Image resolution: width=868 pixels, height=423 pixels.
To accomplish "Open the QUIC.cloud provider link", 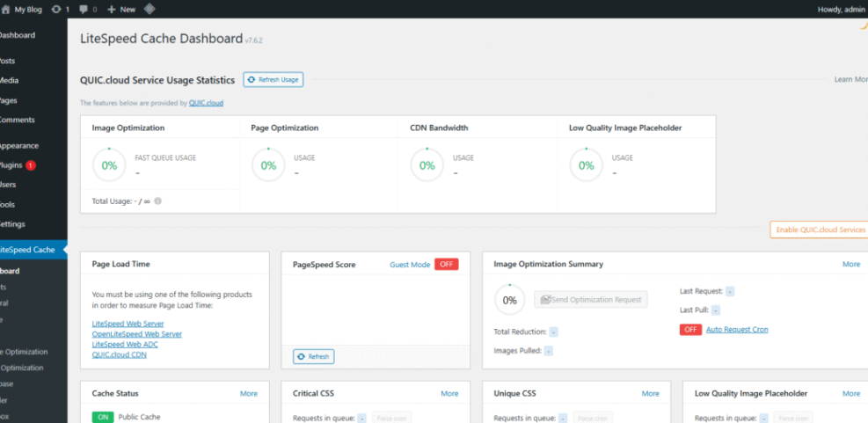I will (206, 103).
